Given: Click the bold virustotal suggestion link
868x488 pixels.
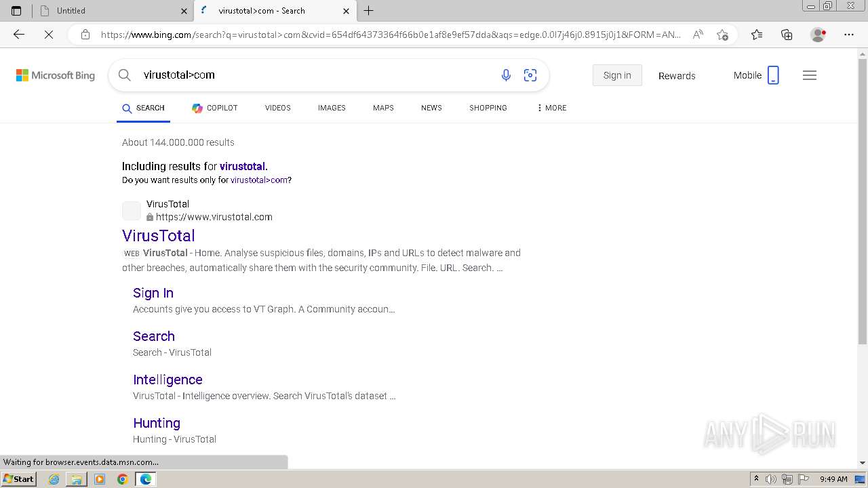Looking at the screenshot, I should (x=242, y=166).
